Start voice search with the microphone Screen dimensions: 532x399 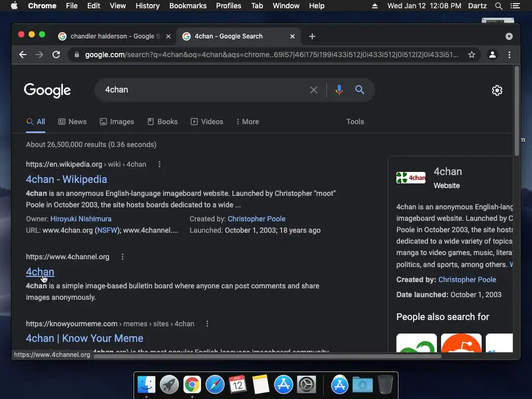(339, 90)
